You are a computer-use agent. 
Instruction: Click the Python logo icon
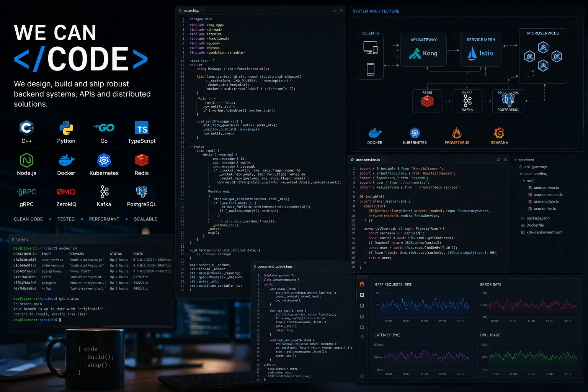point(66,128)
